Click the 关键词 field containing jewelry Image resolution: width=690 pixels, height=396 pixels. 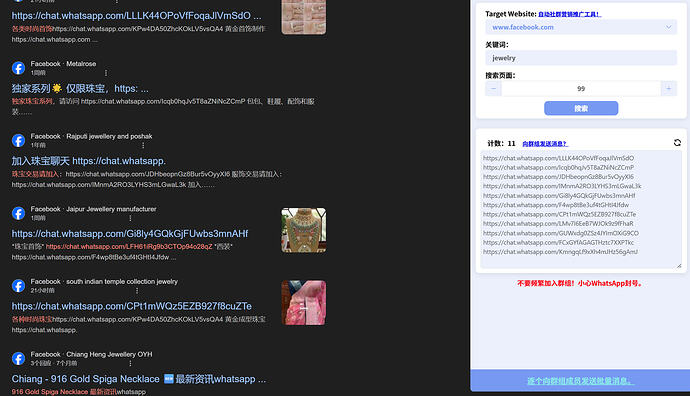581,58
